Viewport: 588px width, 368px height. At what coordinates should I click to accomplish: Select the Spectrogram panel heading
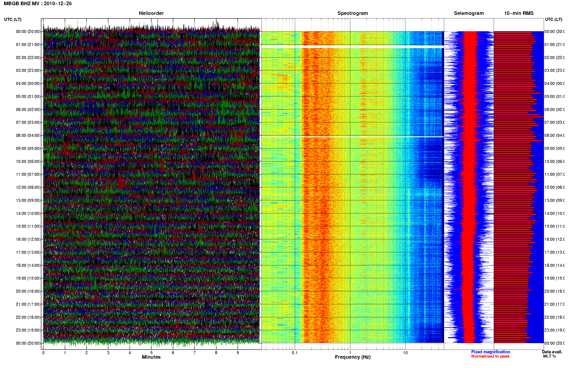click(x=353, y=13)
